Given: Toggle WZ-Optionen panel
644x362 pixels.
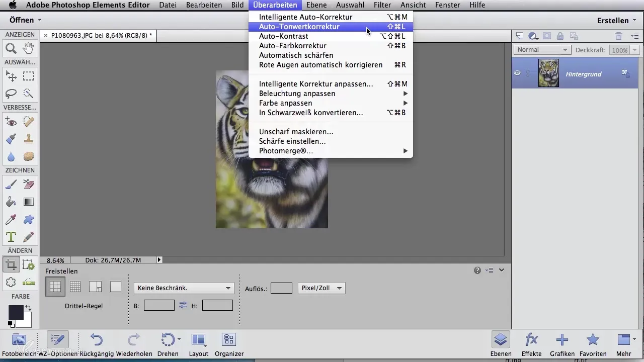Looking at the screenshot, I should tap(57, 343).
